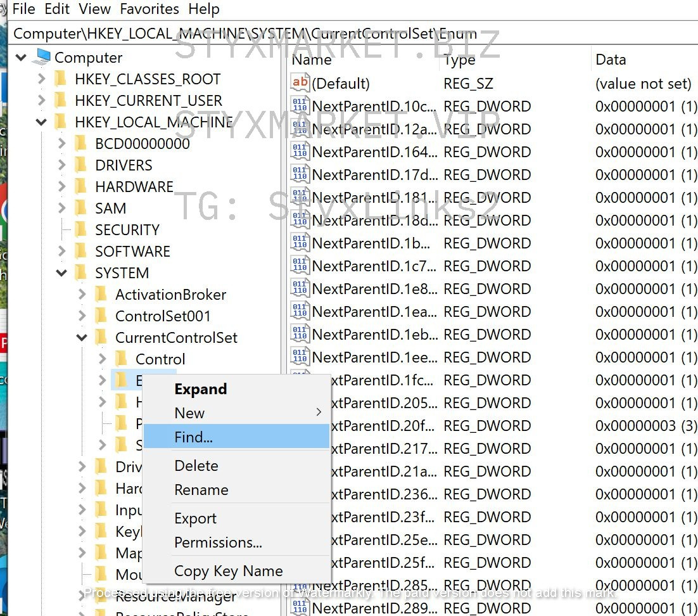
Task: Click the Control folder icon
Action: click(122, 359)
